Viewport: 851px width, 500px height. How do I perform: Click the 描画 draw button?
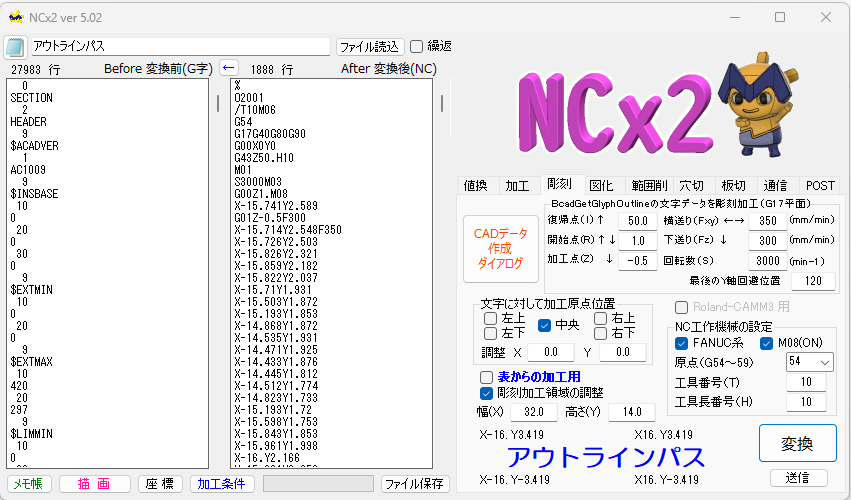(x=94, y=484)
